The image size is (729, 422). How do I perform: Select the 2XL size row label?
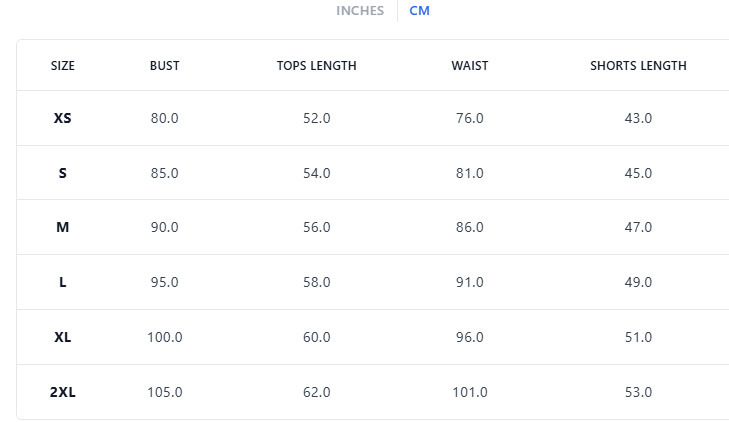(x=63, y=392)
